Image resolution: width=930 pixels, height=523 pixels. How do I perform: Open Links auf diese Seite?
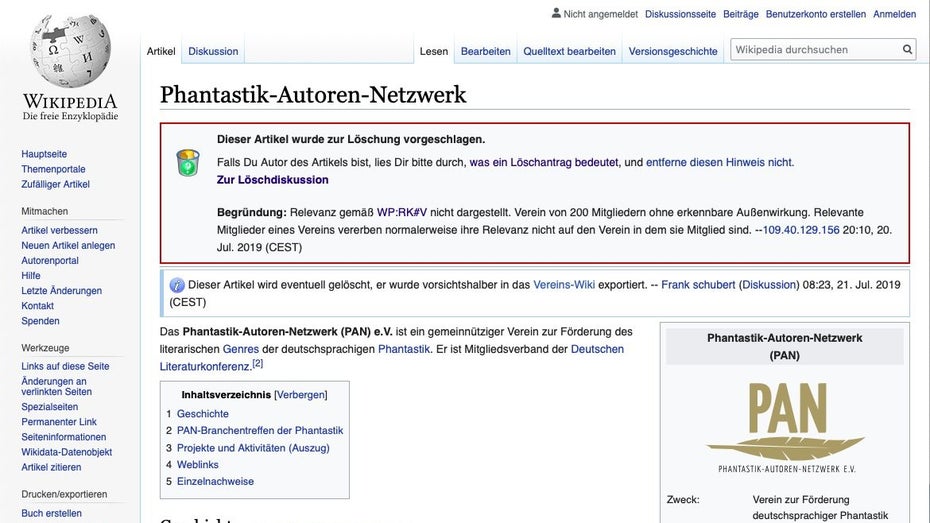pyautogui.click(x=65, y=366)
